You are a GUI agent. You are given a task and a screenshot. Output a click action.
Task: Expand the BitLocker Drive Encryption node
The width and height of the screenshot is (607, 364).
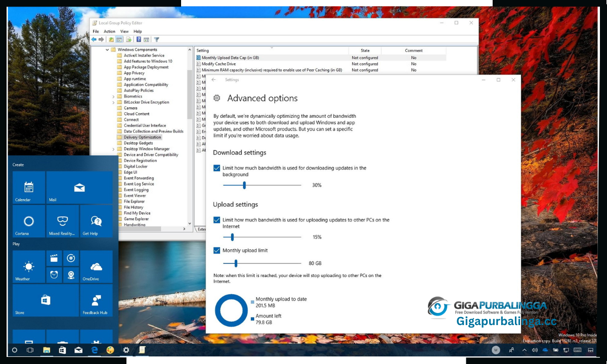(113, 102)
